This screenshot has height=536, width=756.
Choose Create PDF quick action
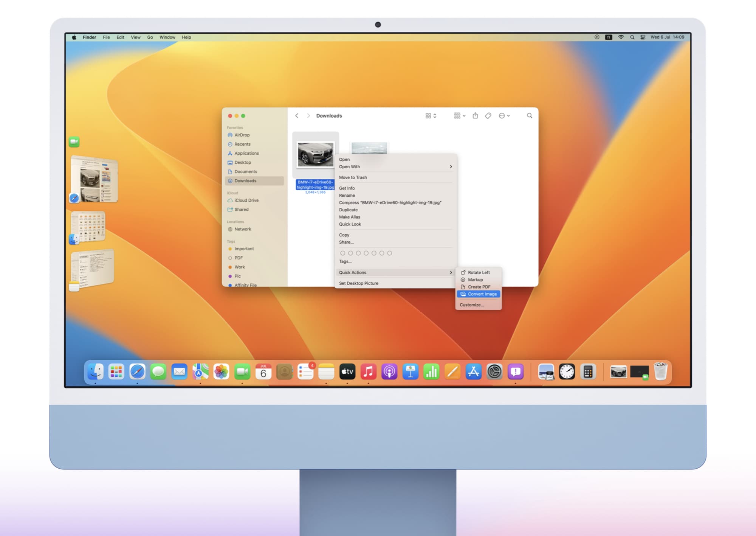(x=479, y=287)
